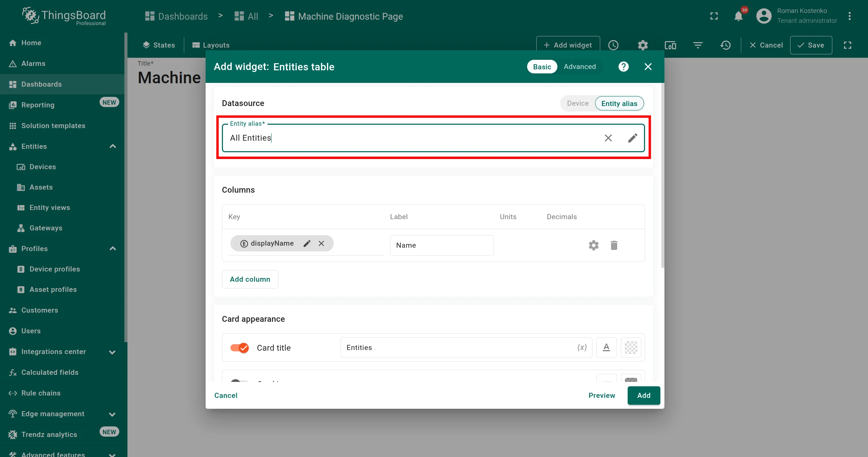Viewport: 868px width, 457px height.
Task: Confirm with the Add button
Action: [x=644, y=396]
